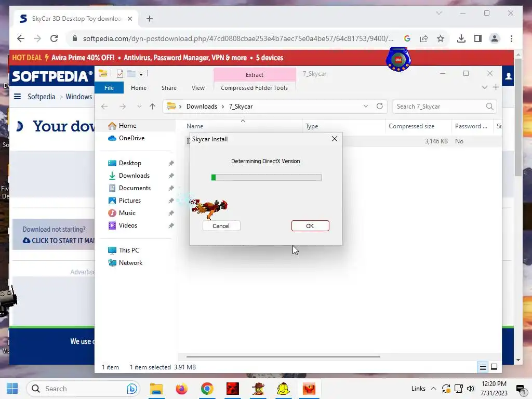This screenshot has width=532, height=399.
Task: Open Google Chrome from taskbar
Action: [x=207, y=389]
